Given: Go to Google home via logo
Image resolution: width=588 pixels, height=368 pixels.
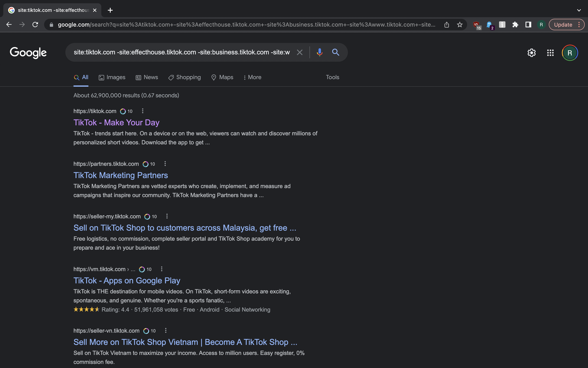Looking at the screenshot, I should (x=28, y=53).
